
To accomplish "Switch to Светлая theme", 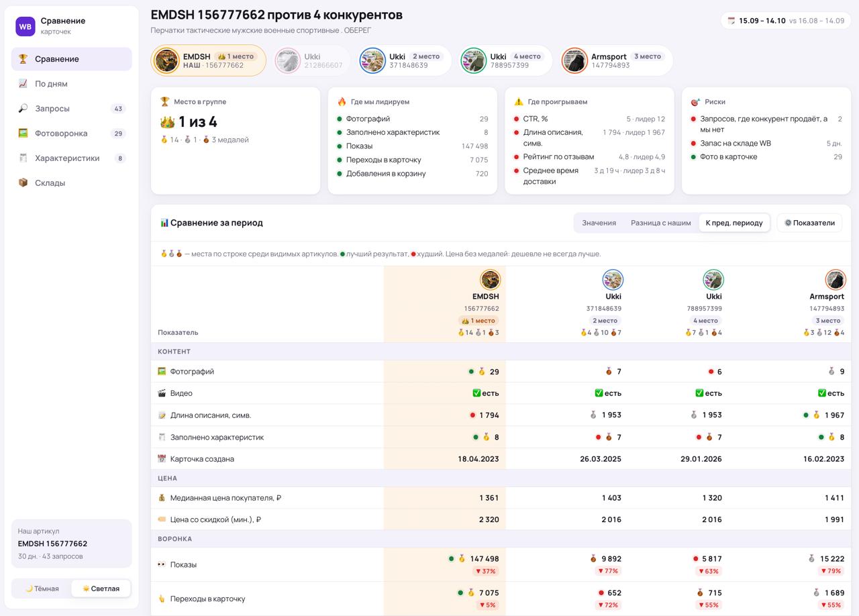I will point(101,588).
